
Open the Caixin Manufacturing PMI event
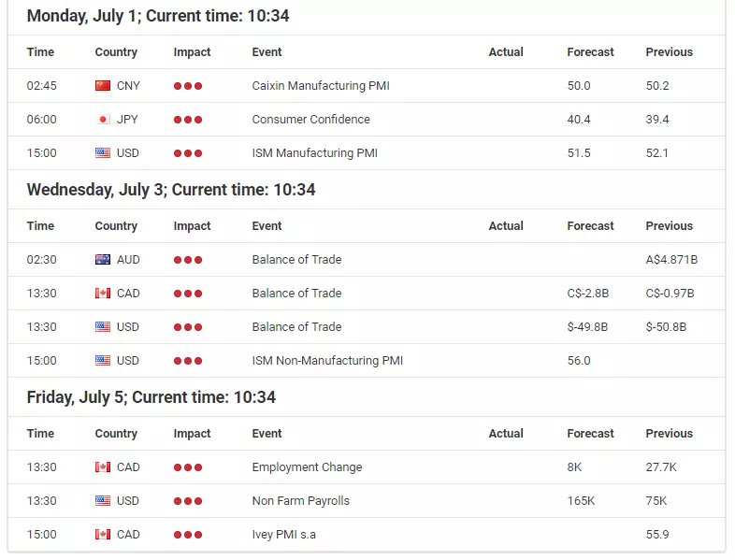point(321,86)
